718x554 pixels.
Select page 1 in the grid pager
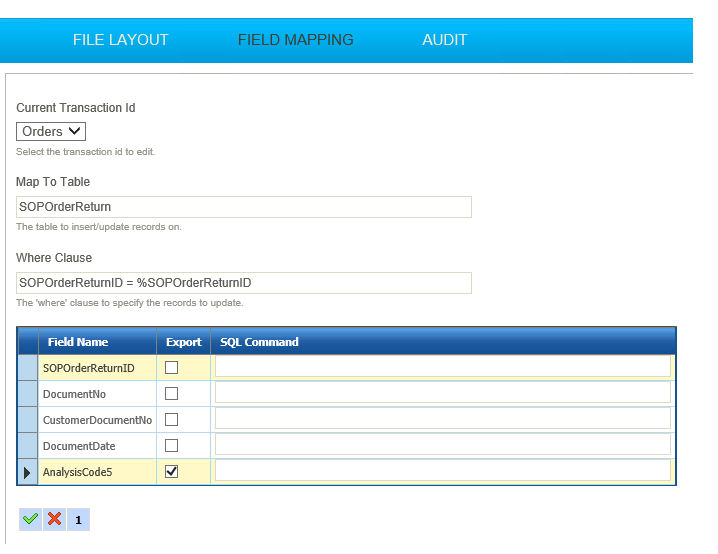[x=78, y=520]
